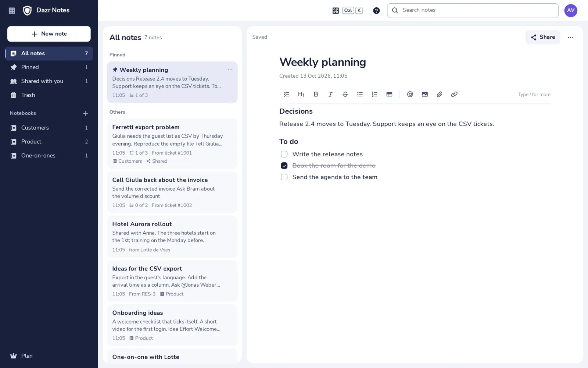Click into the Search notes field
Viewport: 588px width, 368px height.
[473, 10]
